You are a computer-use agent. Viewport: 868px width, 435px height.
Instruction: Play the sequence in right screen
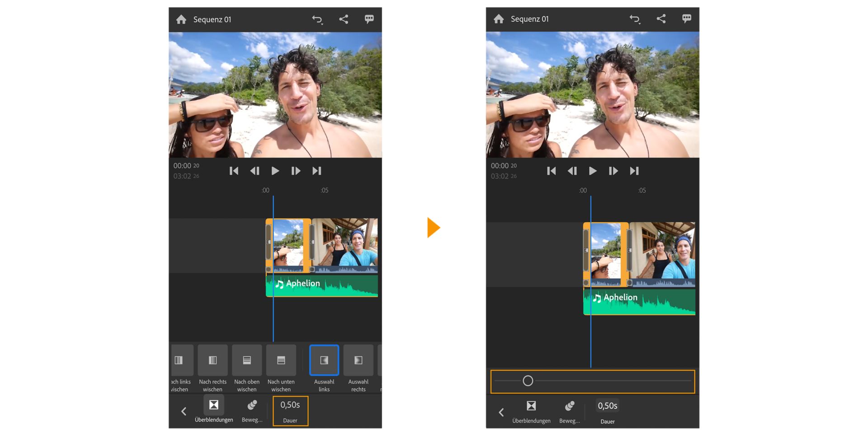pos(592,171)
